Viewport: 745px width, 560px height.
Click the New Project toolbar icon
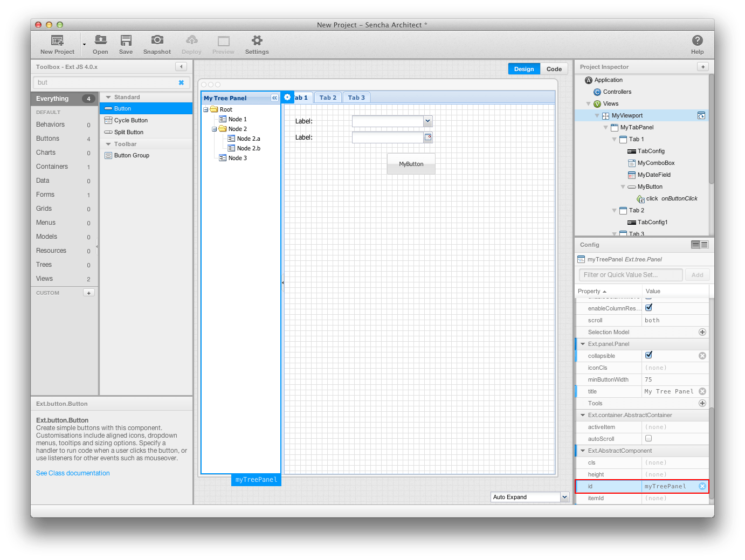pyautogui.click(x=57, y=40)
